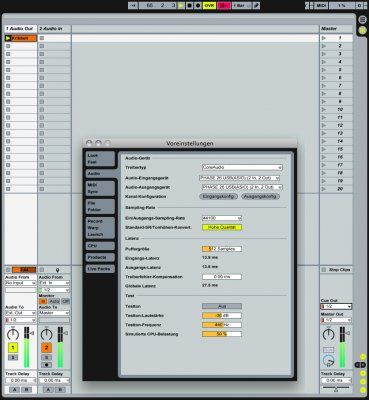Screen dimensions: 369x400
Task: Set track 2 monitor to Auto
Action: pos(55,301)
